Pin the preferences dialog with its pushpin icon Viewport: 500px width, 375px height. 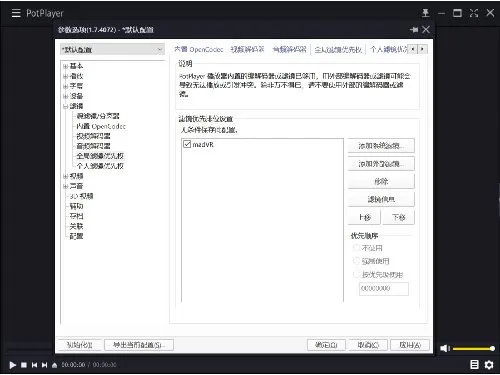[x=414, y=30]
